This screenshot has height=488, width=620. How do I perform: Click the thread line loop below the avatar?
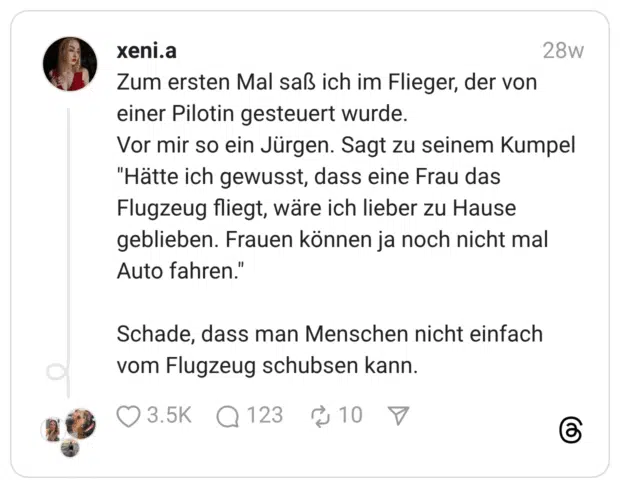[58, 373]
